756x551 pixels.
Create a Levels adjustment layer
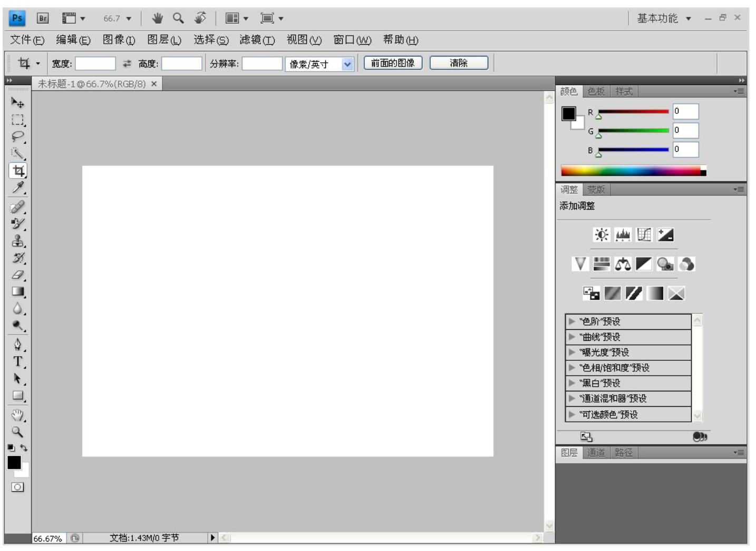click(x=623, y=234)
